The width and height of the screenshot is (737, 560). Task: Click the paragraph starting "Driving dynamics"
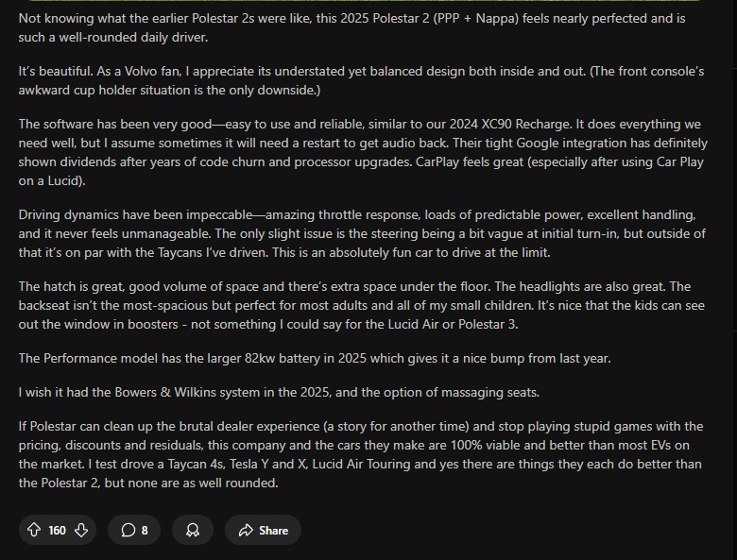click(359, 232)
